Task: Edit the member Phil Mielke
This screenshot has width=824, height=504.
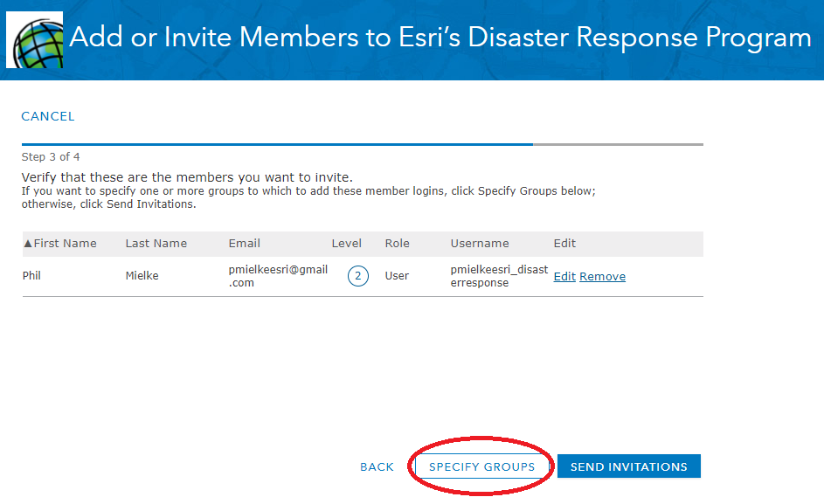Action: click(x=564, y=276)
